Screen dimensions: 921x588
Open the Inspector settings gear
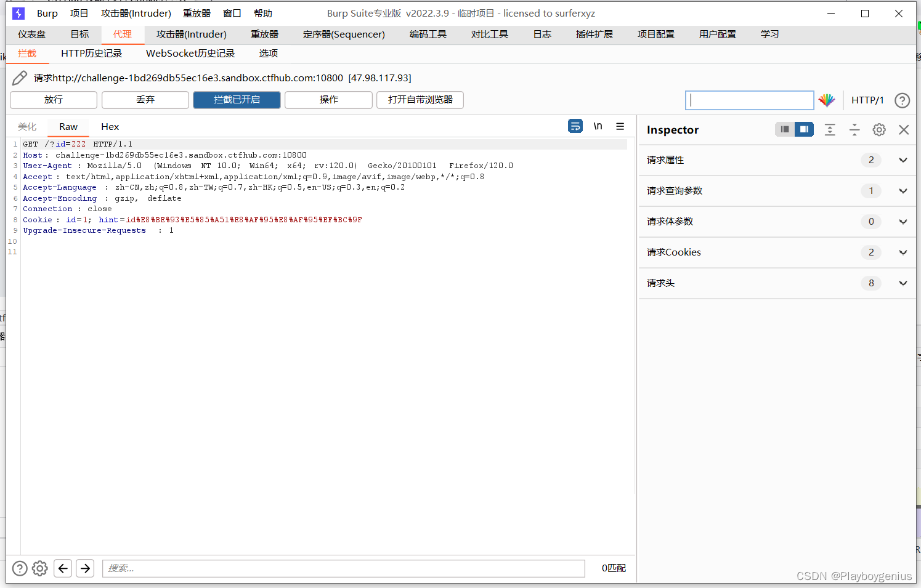[x=879, y=130]
